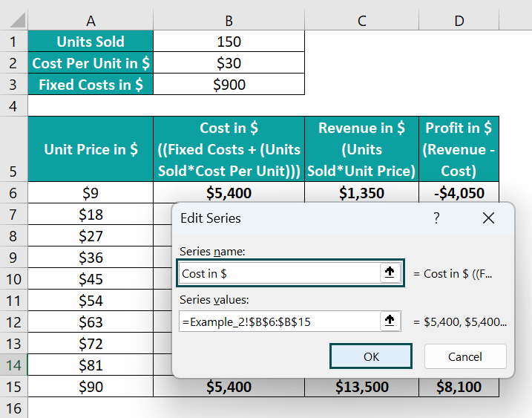
Task: Click the $63 unit price cell
Action: (91, 322)
